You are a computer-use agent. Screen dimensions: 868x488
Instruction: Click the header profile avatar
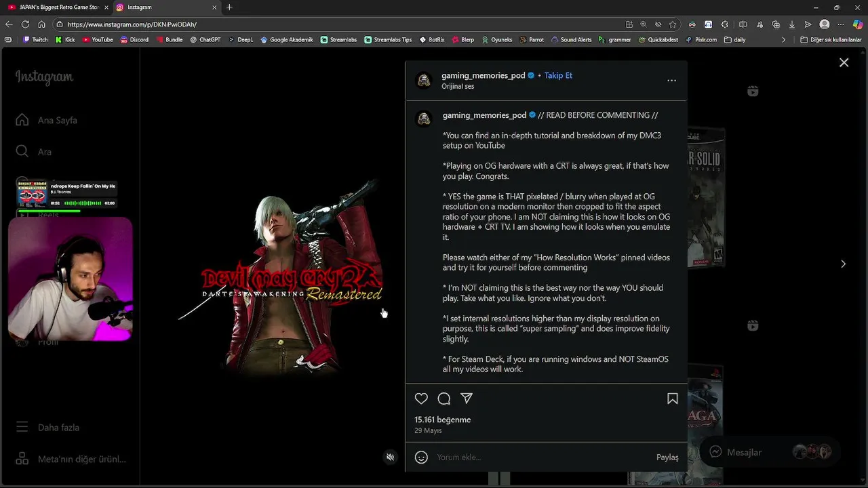tap(424, 81)
